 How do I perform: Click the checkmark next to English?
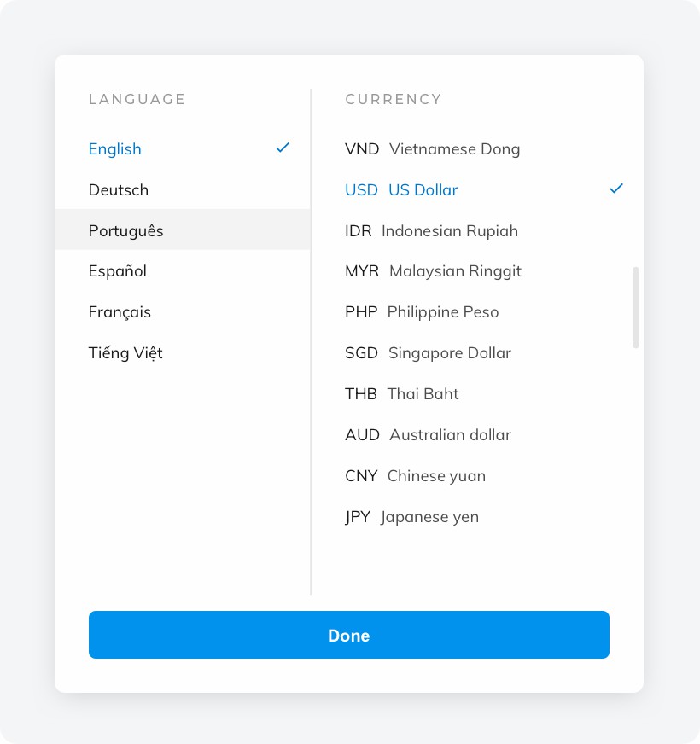click(x=283, y=148)
